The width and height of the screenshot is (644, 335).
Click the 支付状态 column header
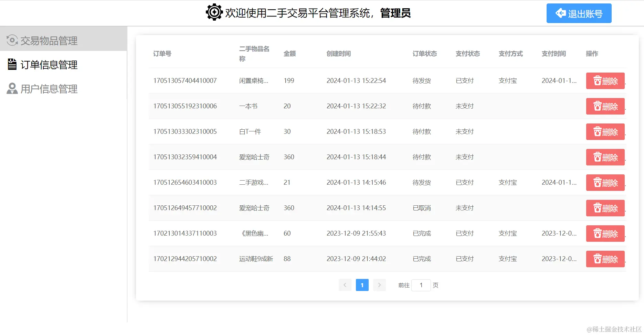[468, 54]
